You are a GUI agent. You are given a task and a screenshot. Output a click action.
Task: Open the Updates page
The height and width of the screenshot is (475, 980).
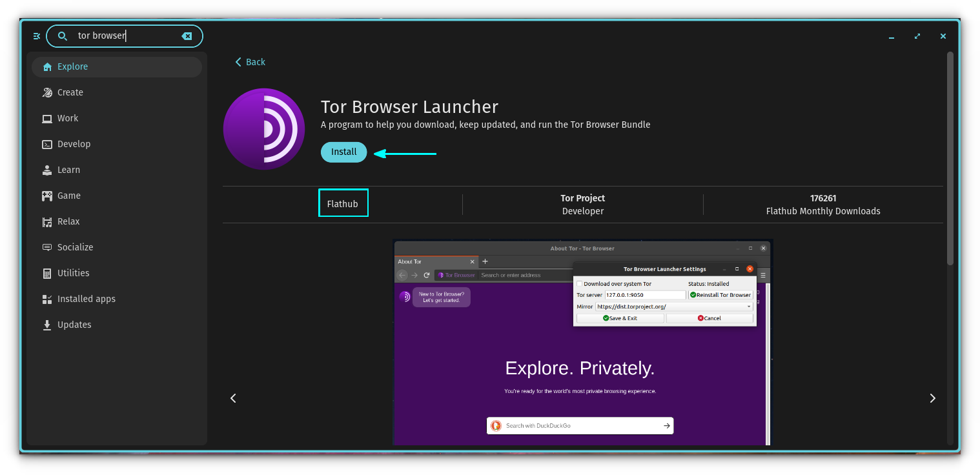(x=117, y=325)
